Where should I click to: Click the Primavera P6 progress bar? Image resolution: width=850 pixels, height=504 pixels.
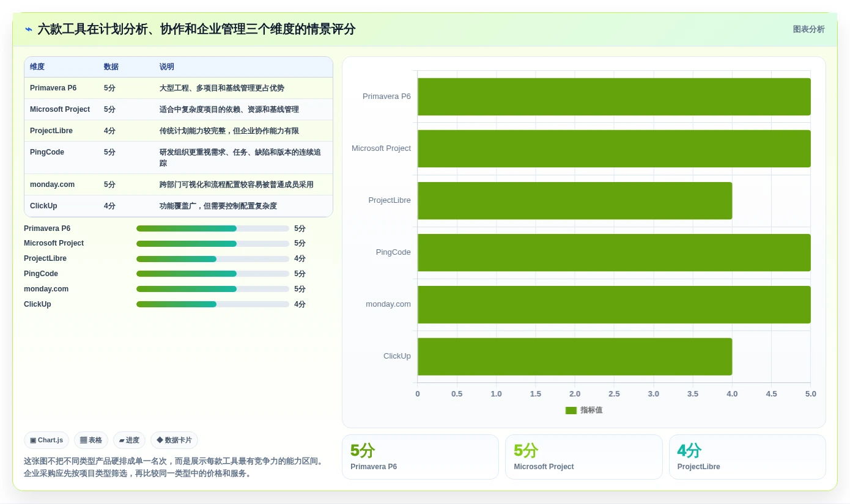[213, 228]
